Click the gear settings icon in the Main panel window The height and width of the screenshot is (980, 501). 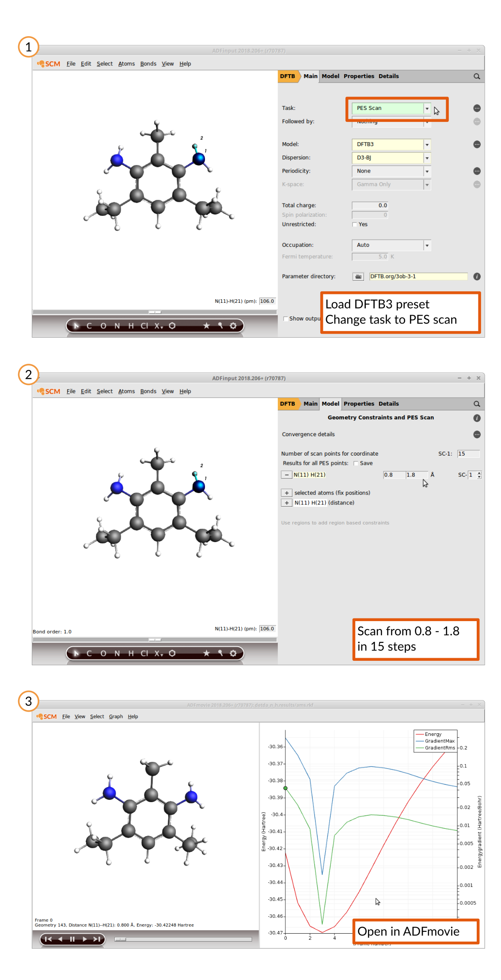[233, 326]
